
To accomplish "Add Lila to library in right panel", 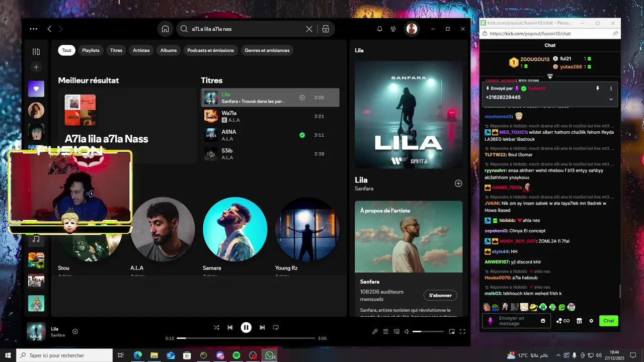I will click(x=458, y=184).
